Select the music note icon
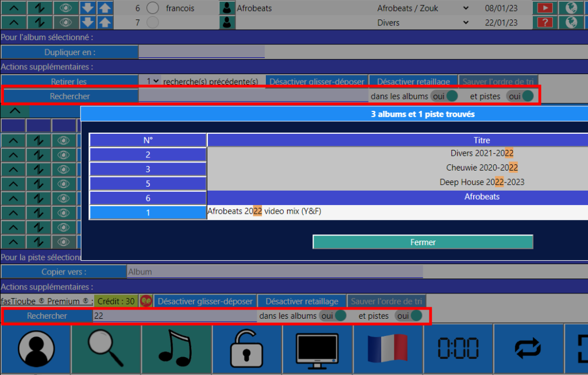Screen dimensions: 588x375 176,348
